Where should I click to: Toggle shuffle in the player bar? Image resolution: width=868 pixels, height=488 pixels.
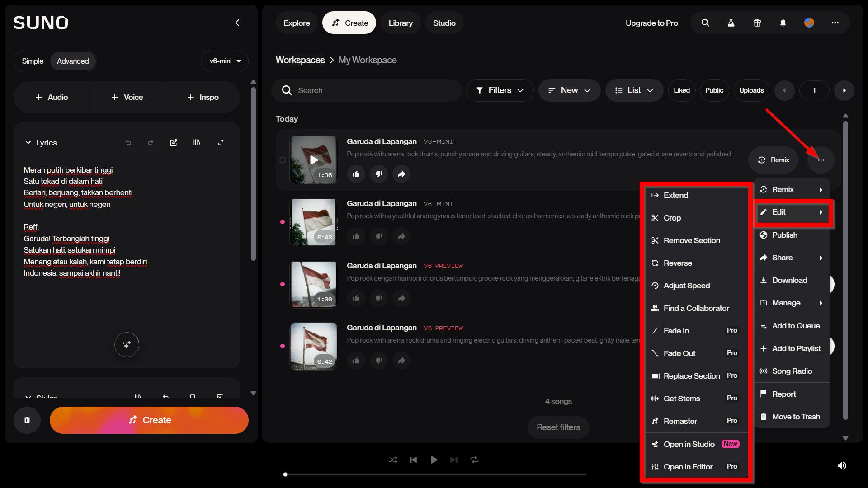click(393, 460)
